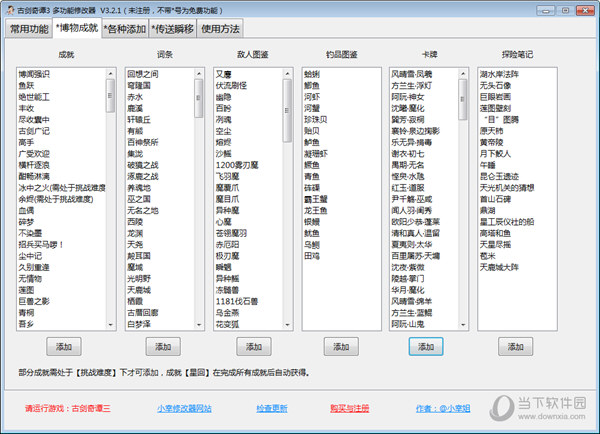This screenshot has width=600, height=434.
Task: Select 光明野 in the 词条 list
Action: click(139, 279)
